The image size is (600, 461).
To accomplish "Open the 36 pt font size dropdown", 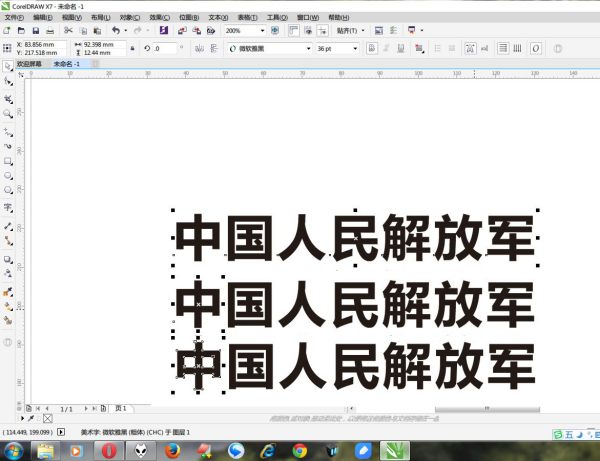I will [x=355, y=49].
